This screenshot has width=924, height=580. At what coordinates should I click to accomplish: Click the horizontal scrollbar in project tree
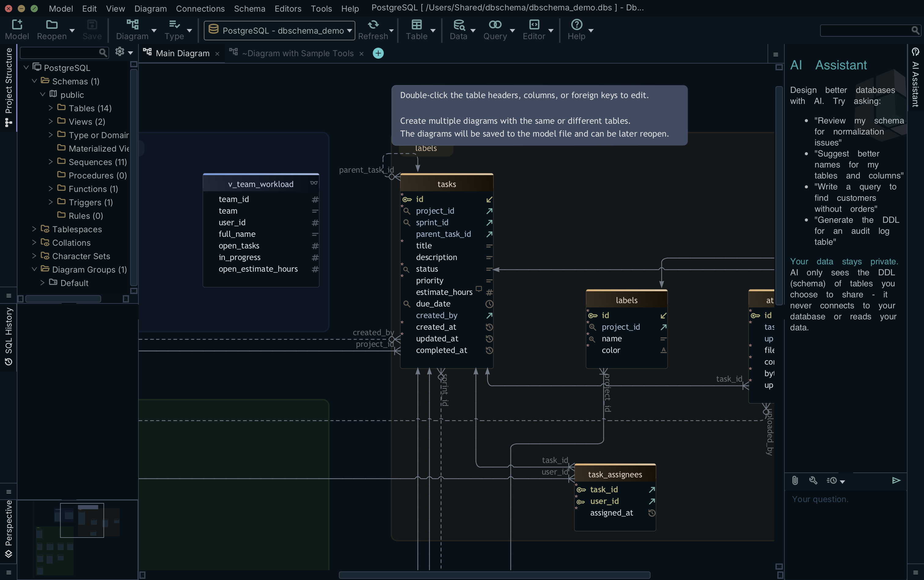[63, 299]
